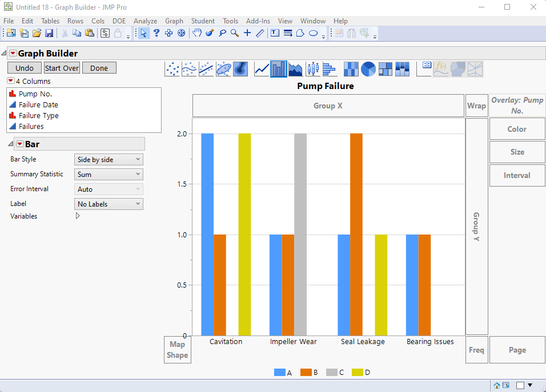The height and width of the screenshot is (392, 546).
Task: Select the Lasso tool
Action: (x=222, y=33)
